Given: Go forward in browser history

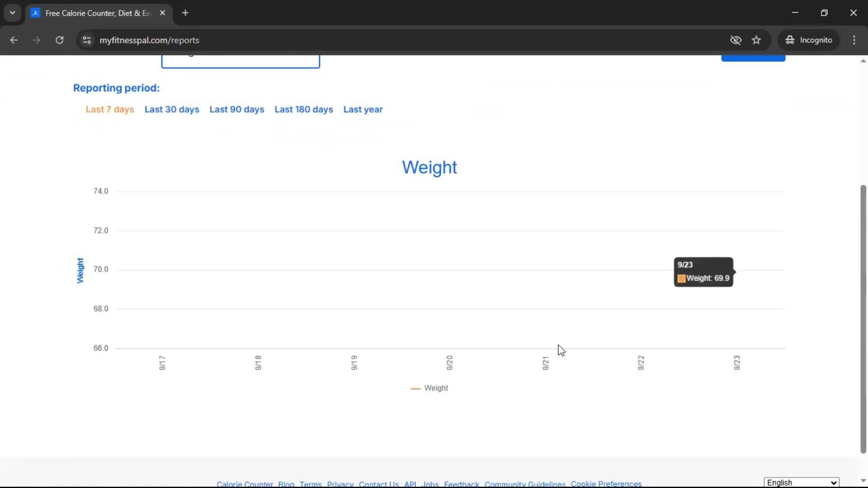Looking at the screenshot, I should [36, 40].
